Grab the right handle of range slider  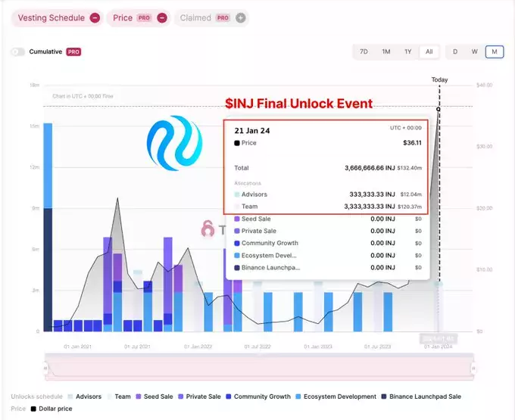click(x=473, y=368)
